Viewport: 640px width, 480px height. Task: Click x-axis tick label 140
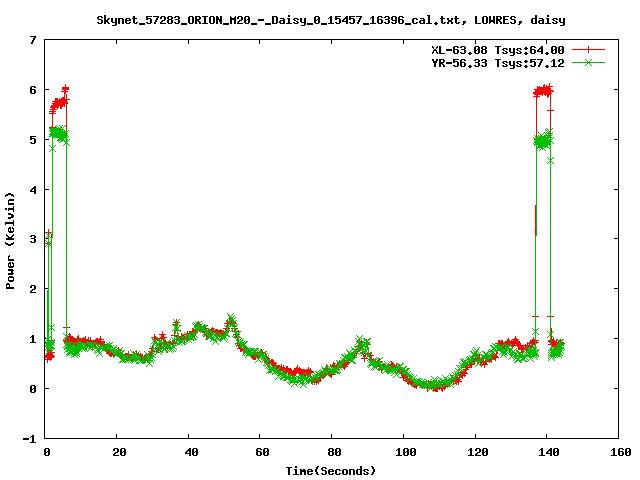tap(549, 452)
